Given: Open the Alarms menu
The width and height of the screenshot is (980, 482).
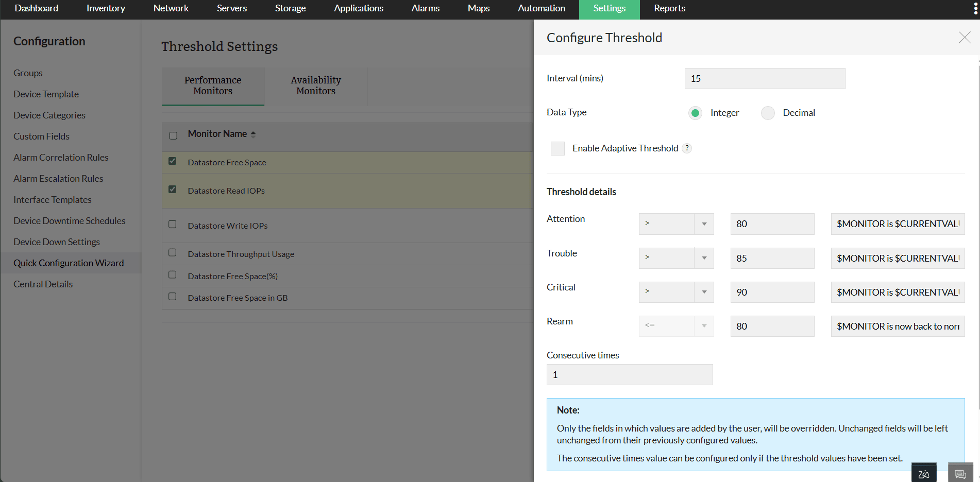Looking at the screenshot, I should (x=425, y=8).
